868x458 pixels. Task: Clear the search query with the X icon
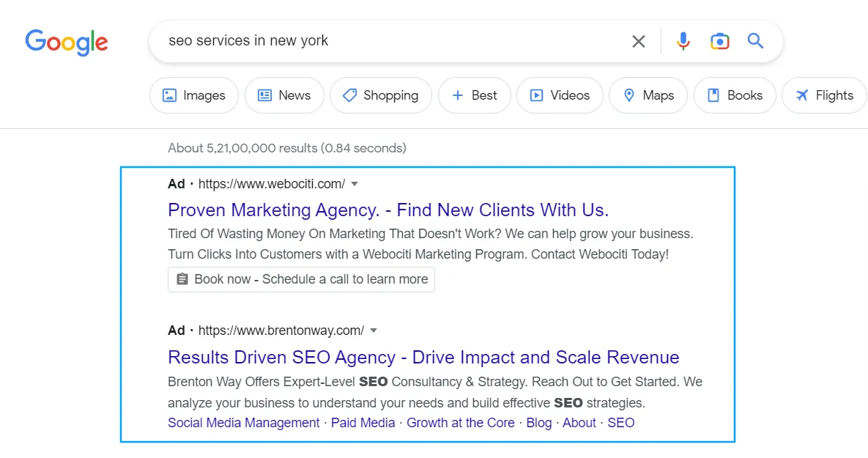[638, 42]
